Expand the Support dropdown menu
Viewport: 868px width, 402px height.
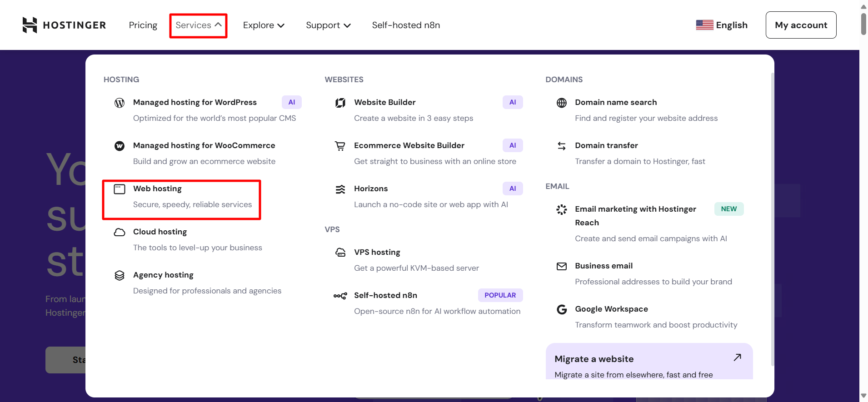[x=328, y=25]
